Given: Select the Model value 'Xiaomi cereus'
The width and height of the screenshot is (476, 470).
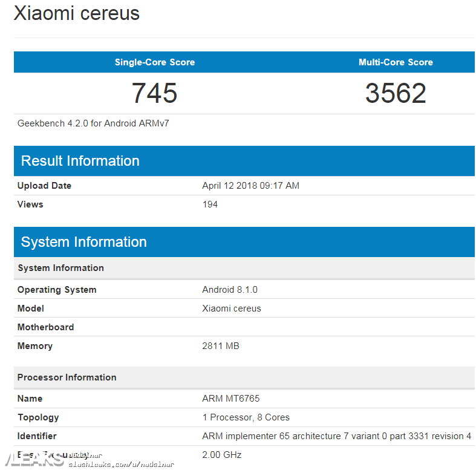Looking at the screenshot, I should 232,308.
